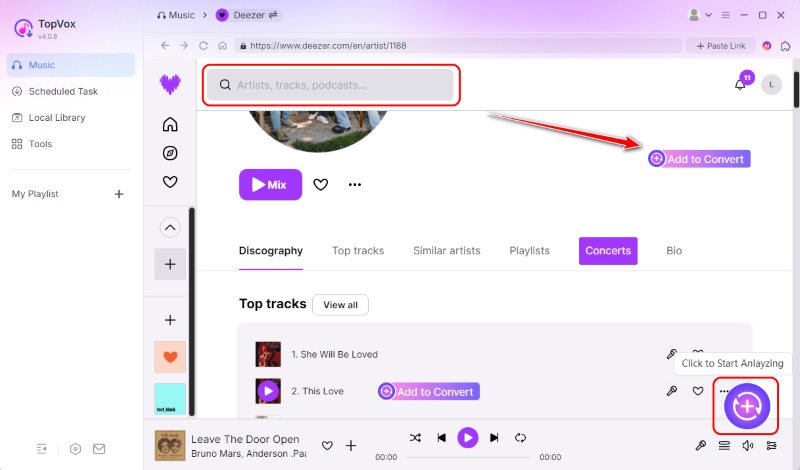
Task: Click the Deezer heart logo
Action: point(170,84)
